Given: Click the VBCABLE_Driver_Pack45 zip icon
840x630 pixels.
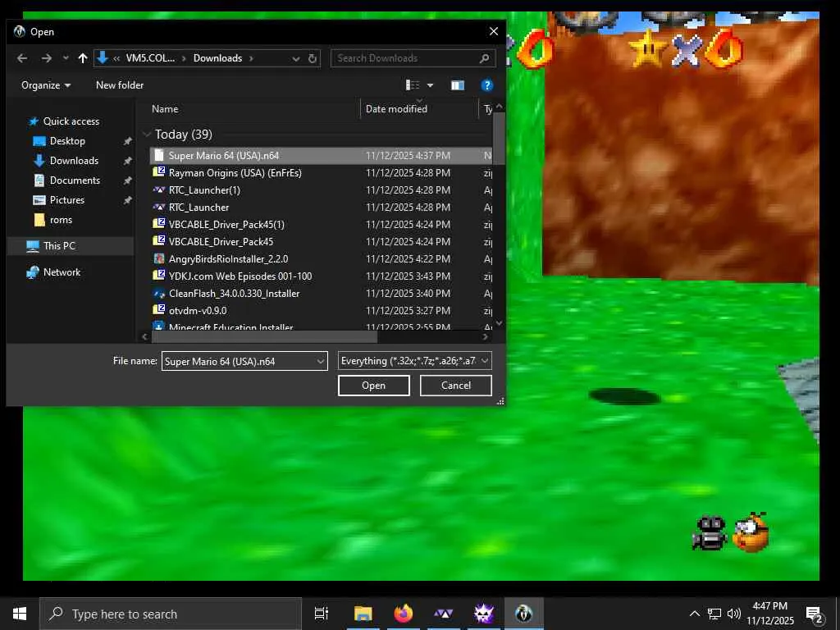Looking at the screenshot, I should [x=158, y=241].
